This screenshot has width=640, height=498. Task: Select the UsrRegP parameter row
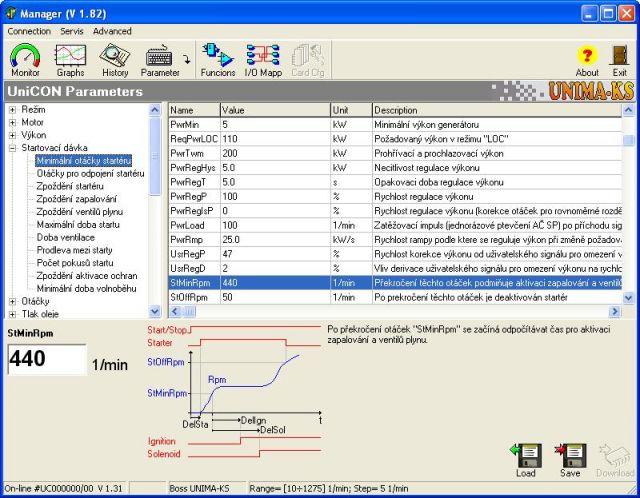395,254
